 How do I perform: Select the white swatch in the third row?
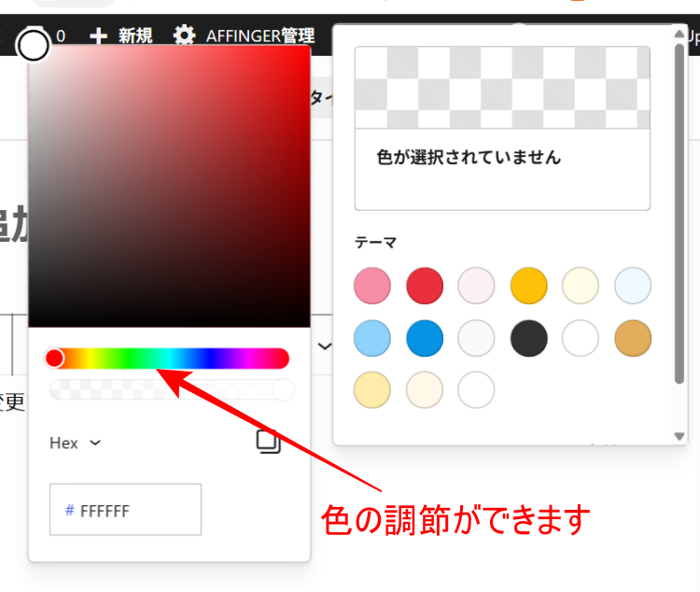pyautogui.click(x=476, y=390)
